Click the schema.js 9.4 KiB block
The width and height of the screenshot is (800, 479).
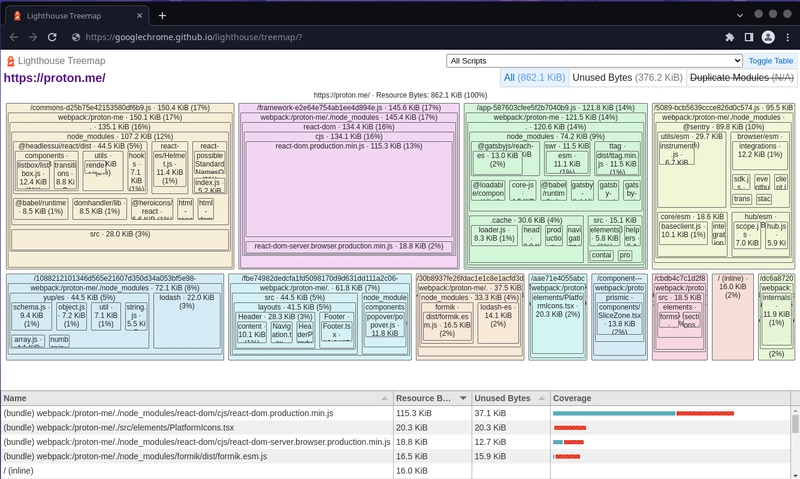(32, 316)
